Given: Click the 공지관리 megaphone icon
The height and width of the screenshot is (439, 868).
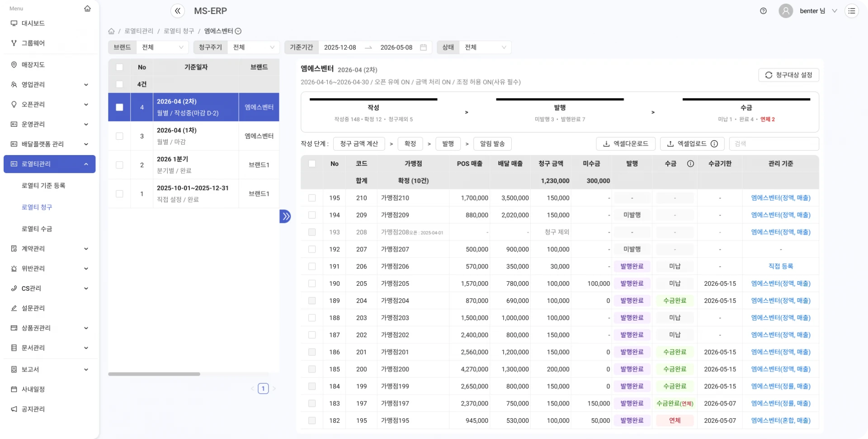Looking at the screenshot, I should pos(14,409).
